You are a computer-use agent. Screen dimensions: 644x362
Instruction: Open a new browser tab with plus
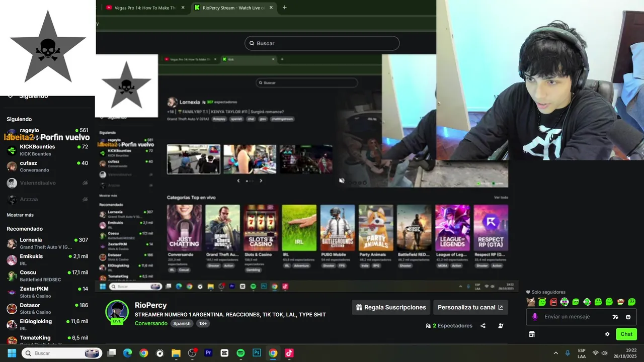coord(284,8)
